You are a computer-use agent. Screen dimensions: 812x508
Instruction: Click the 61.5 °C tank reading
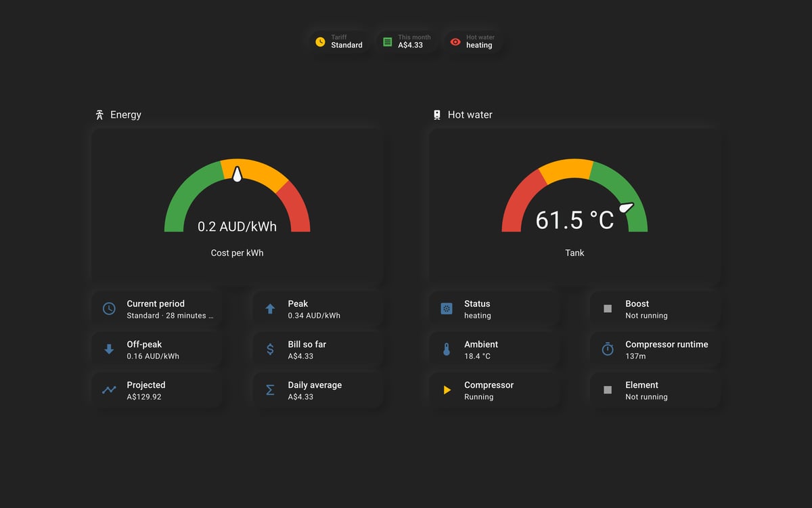tap(574, 220)
